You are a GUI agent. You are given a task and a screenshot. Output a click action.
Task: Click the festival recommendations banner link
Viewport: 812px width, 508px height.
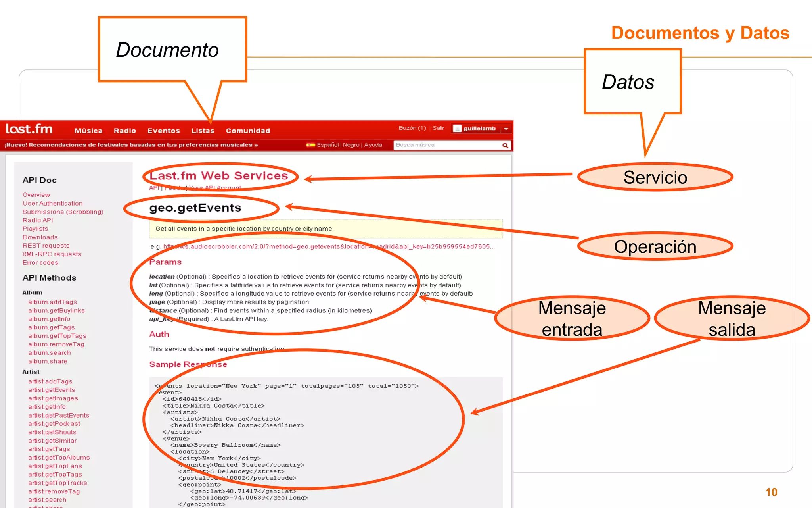[x=131, y=145]
